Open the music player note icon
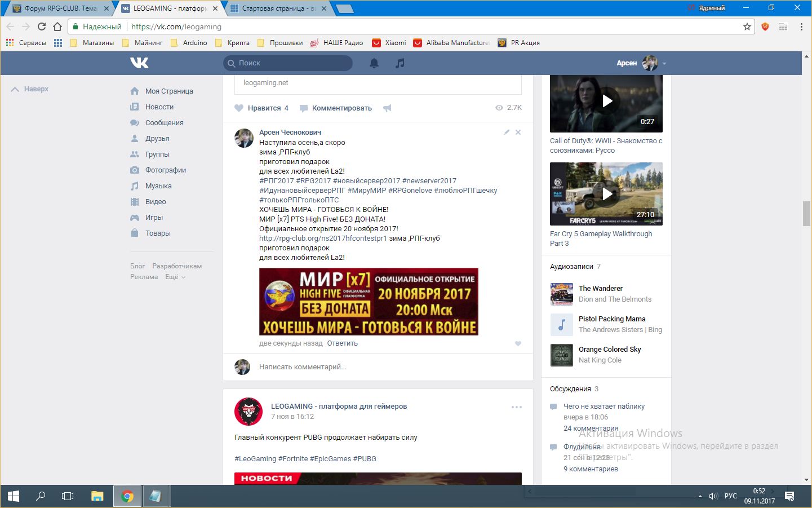 click(x=400, y=63)
